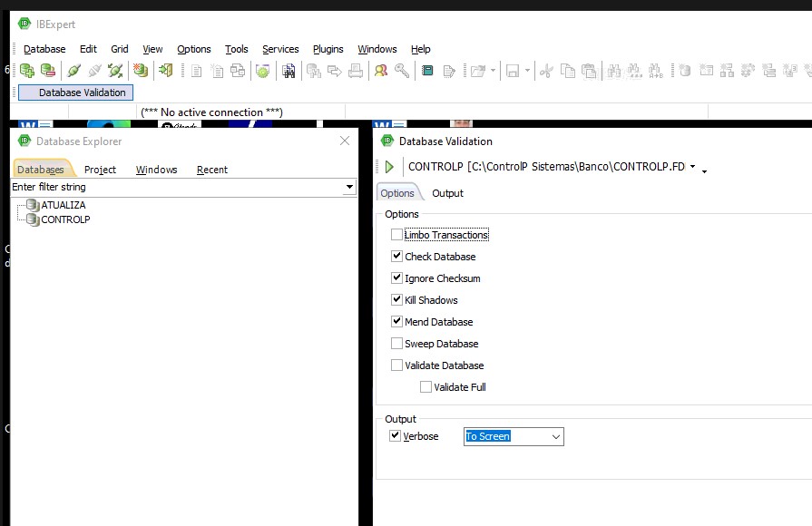Click the Exit door icon in toolbar
The image size is (812, 526).
tap(166, 70)
